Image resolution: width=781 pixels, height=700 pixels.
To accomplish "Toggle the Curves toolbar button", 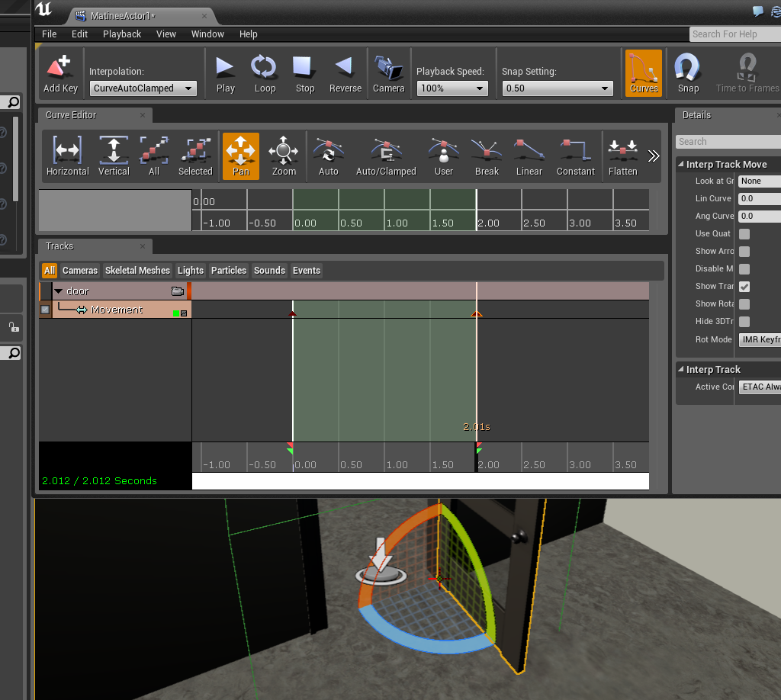I will [643, 72].
